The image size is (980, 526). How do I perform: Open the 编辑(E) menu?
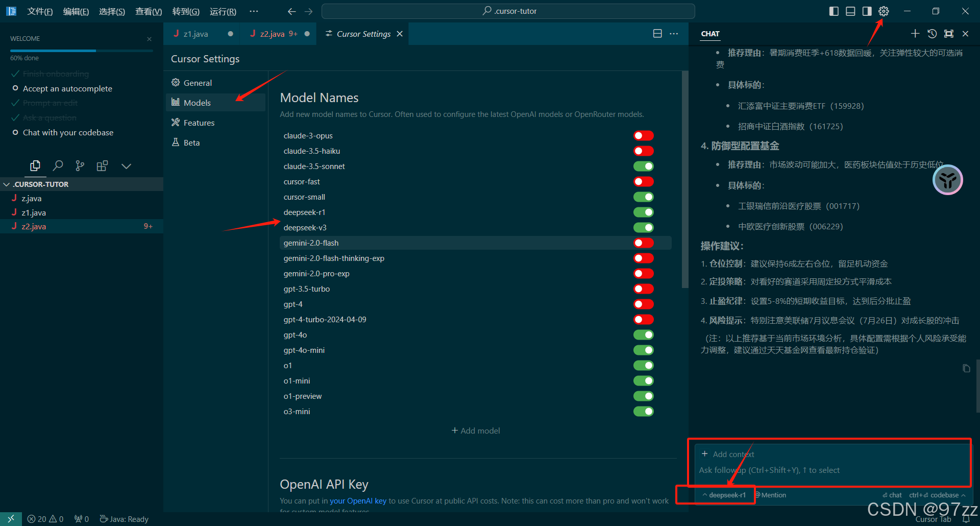pyautogui.click(x=76, y=11)
